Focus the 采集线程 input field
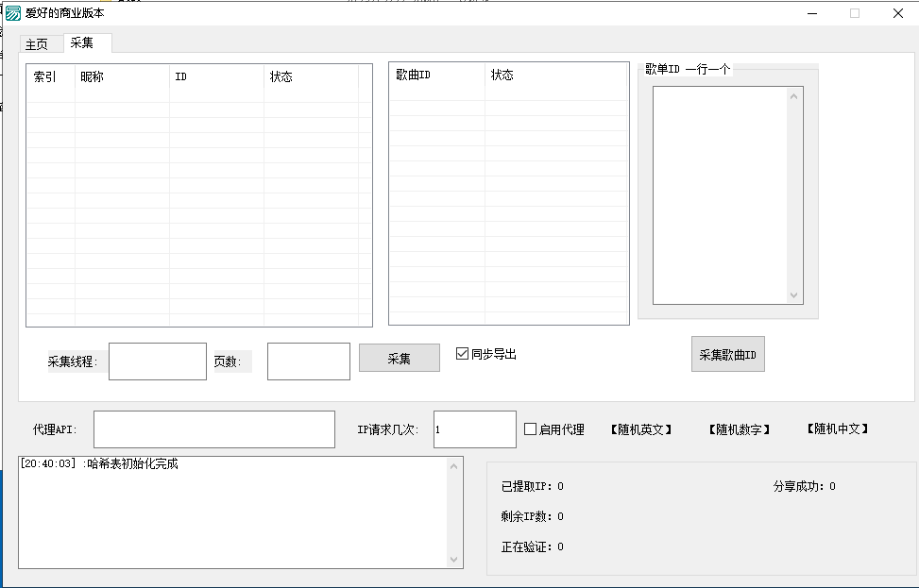Viewport: 919px width, 588px height. tap(157, 361)
